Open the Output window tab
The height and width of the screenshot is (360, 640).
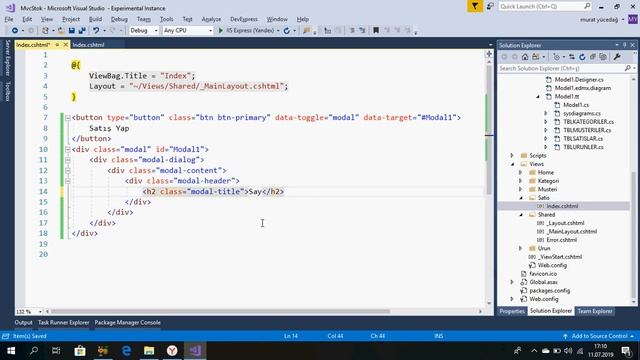[x=23, y=322]
